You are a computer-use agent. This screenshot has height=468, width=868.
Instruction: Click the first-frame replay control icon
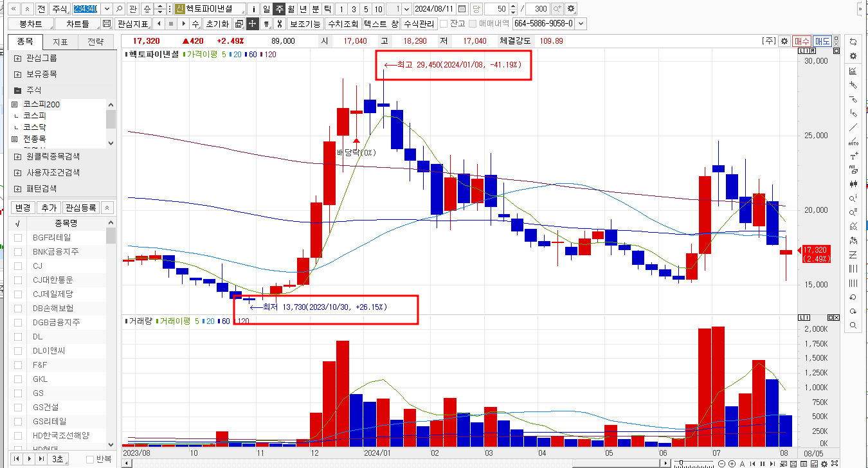[x=16, y=459]
